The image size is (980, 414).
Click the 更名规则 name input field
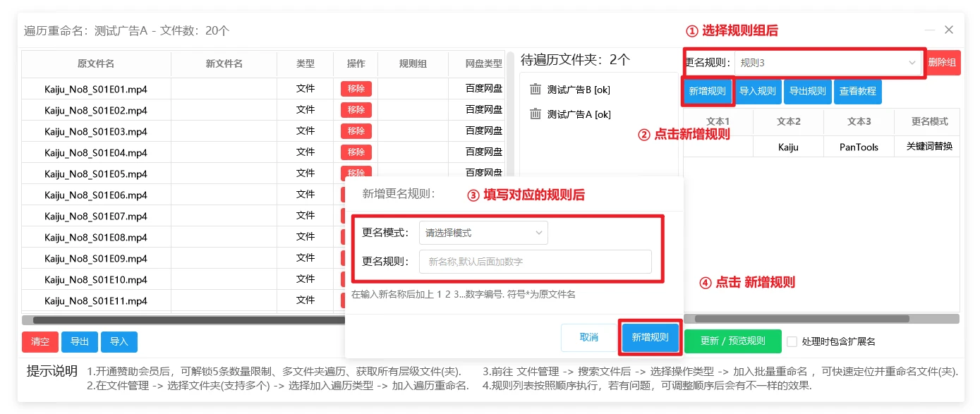pyautogui.click(x=535, y=262)
